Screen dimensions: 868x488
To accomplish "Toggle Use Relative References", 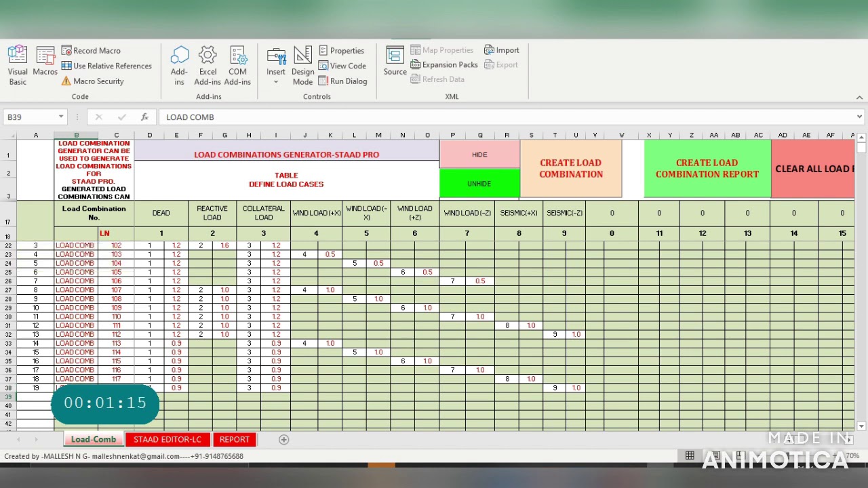I will coord(106,66).
